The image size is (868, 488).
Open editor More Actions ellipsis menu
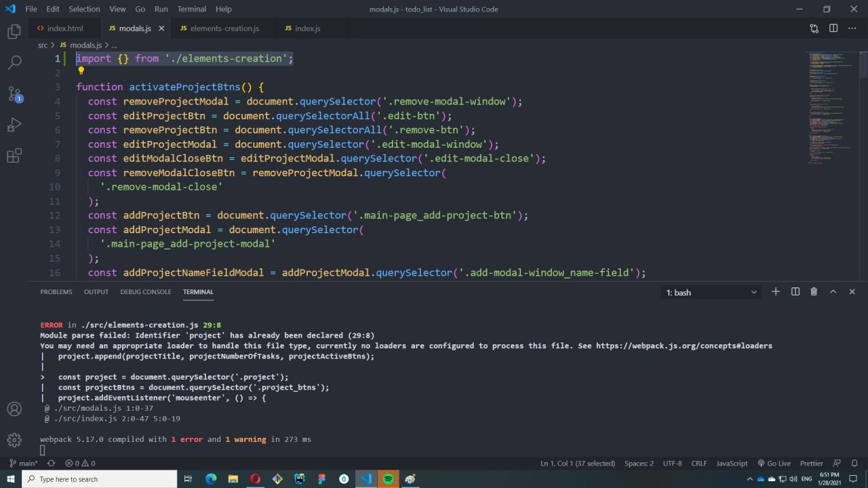(852, 28)
